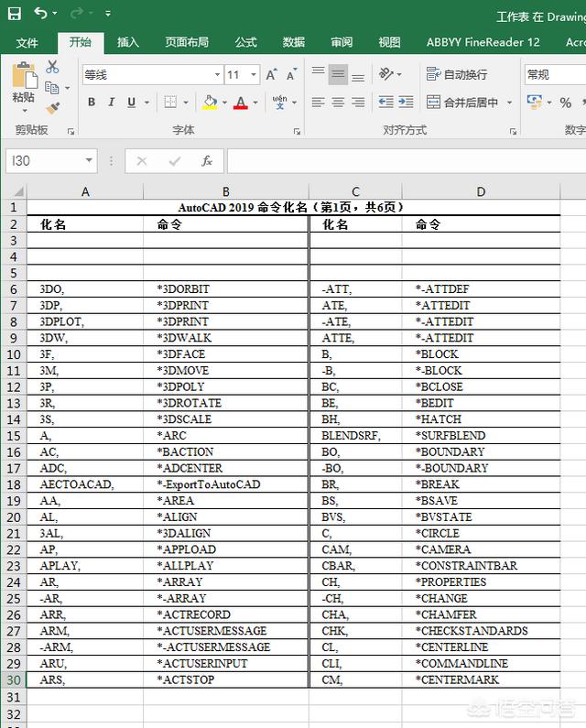Expand the Name Box dropdown arrow
This screenshot has height=728, width=586.
pos(89,160)
